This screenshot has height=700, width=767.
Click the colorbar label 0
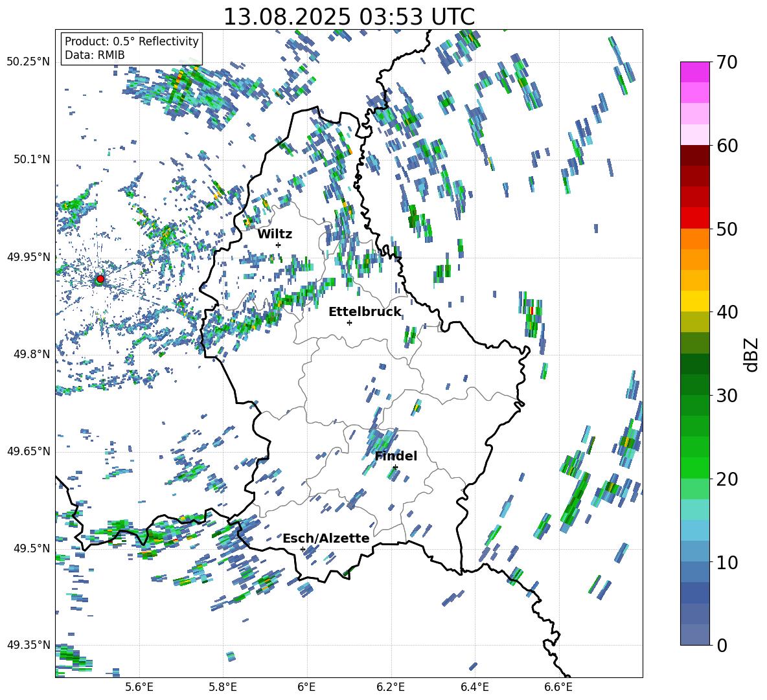(722, 645)
